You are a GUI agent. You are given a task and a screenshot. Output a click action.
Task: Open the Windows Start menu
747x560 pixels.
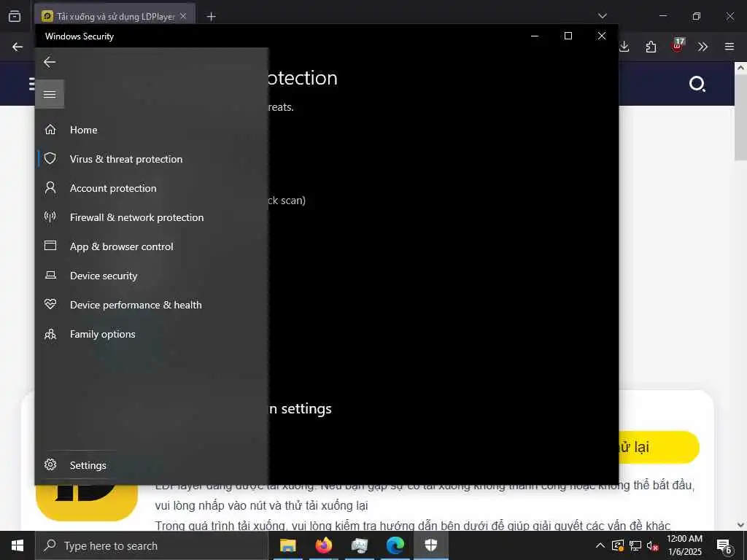coord(18,545)
